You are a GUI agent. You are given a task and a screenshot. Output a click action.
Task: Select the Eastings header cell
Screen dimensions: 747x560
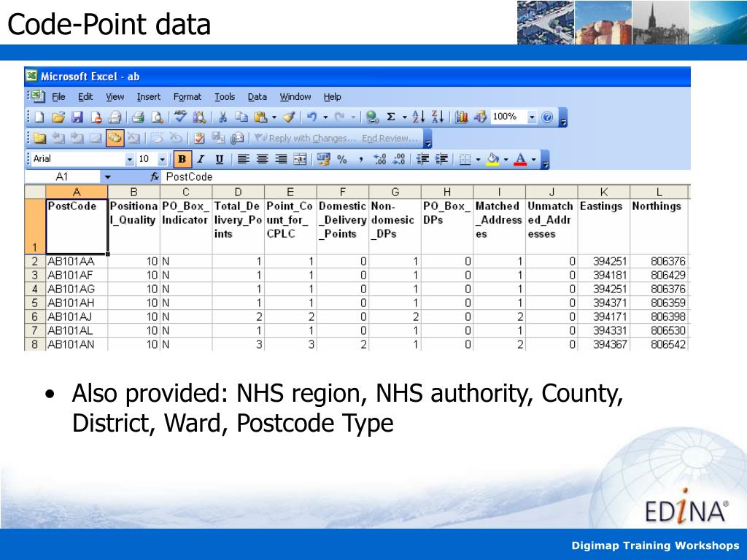pos(603,226)
